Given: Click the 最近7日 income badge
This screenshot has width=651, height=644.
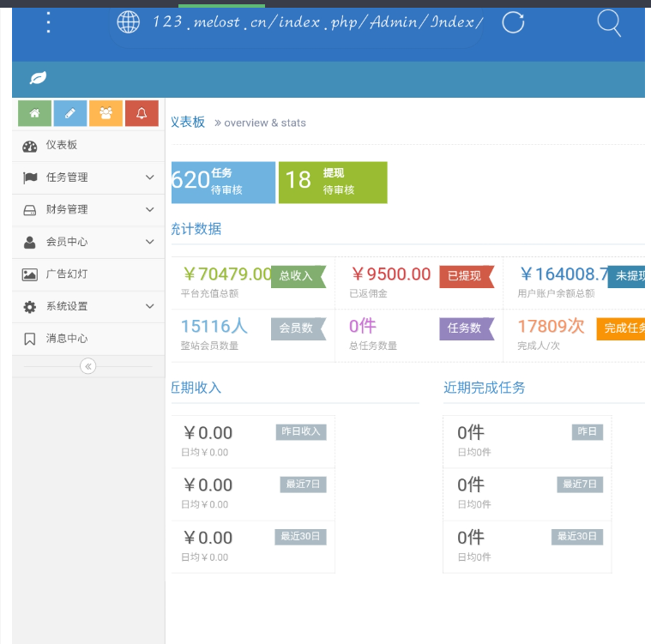Looking at the screenshot, I should click(x=303, y=485).
